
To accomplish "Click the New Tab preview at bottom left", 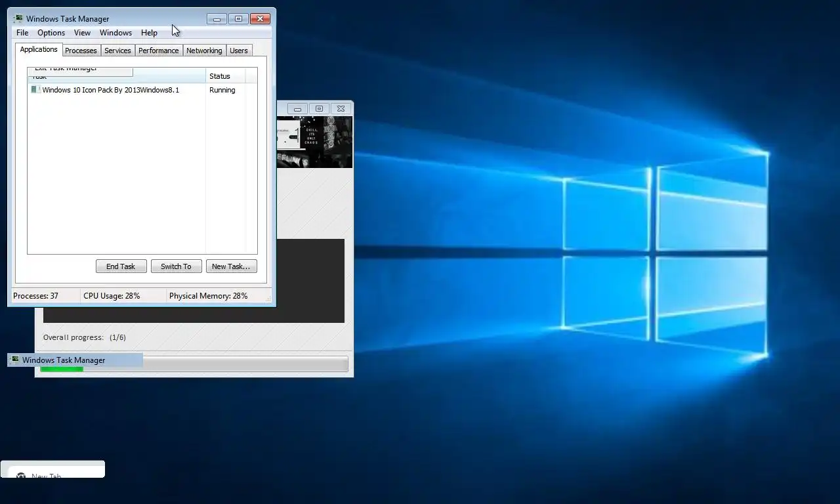I will (52, 469).
